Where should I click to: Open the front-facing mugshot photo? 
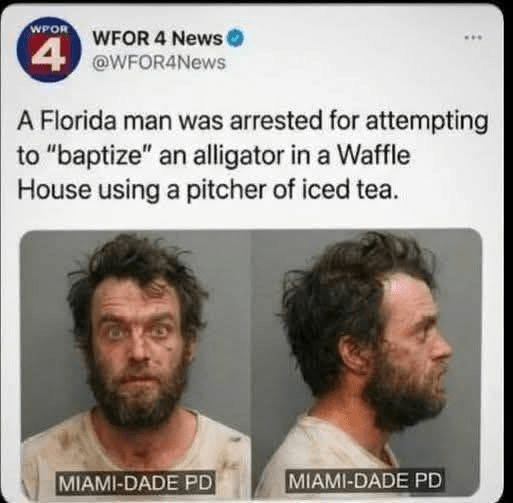(x=135, y=363)
